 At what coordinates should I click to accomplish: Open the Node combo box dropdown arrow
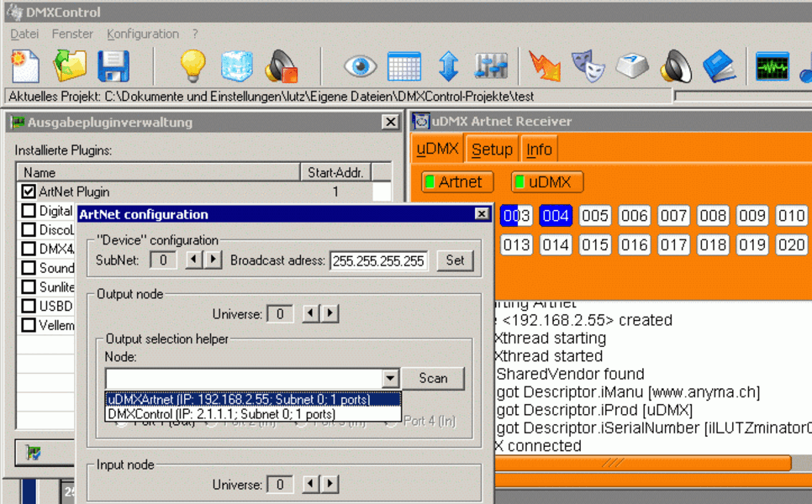pyautogui.click(x=391, y=378)
